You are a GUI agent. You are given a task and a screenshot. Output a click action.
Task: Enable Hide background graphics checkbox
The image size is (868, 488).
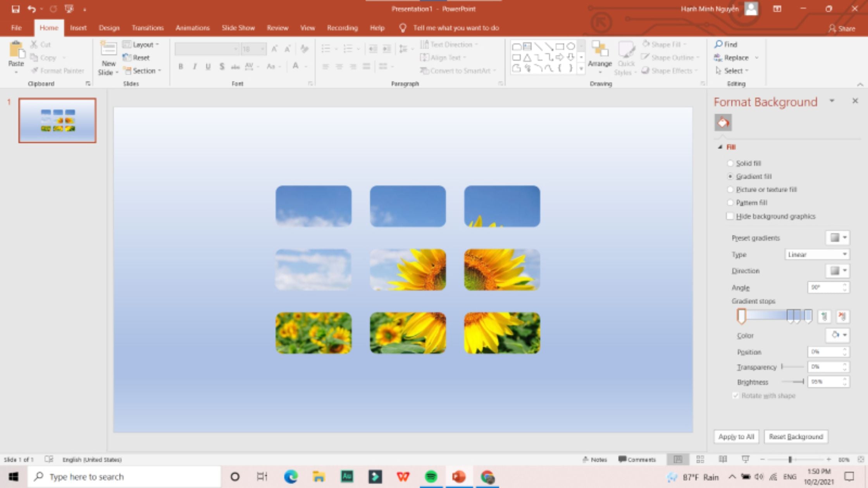730,216
